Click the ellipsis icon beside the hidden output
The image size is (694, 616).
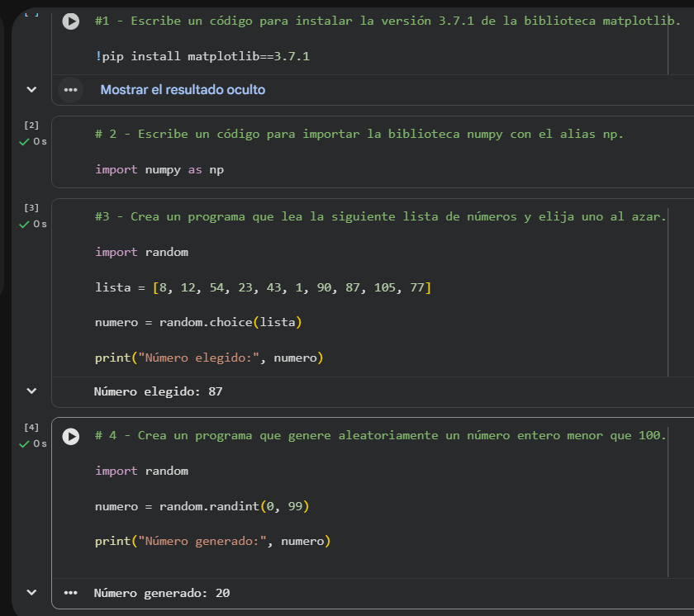pos(70,89)
